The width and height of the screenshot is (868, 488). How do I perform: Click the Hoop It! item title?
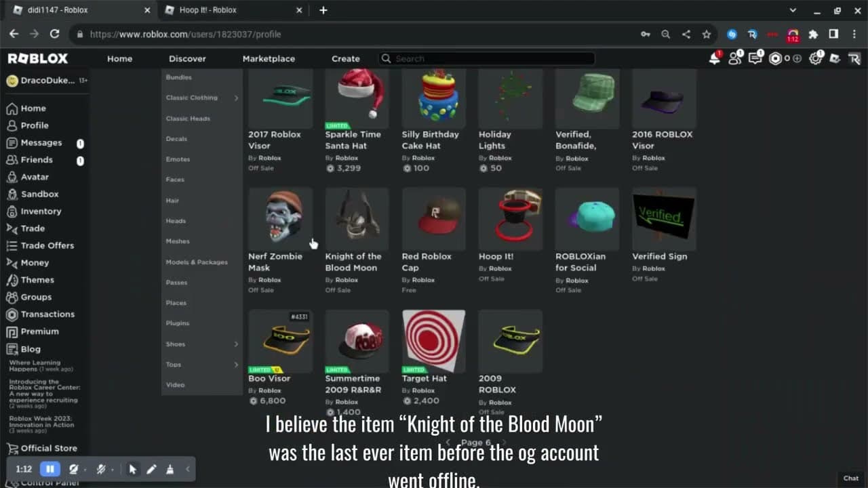pos(496,257)
